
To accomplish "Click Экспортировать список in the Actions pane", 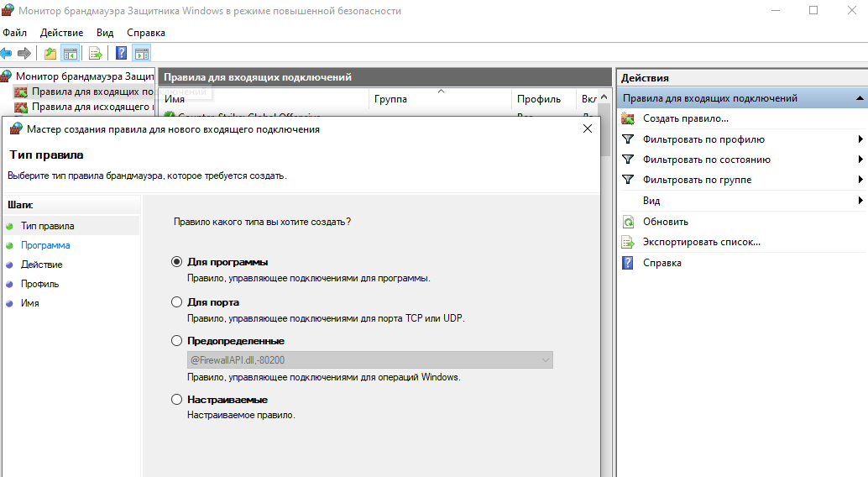I will [x=701, y=242].
